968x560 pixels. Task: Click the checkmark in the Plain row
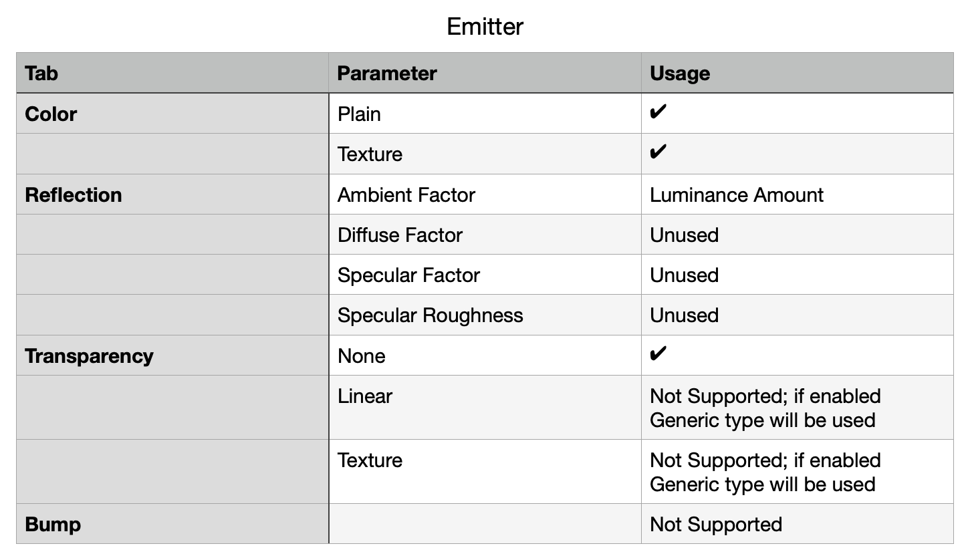point(658,112)
